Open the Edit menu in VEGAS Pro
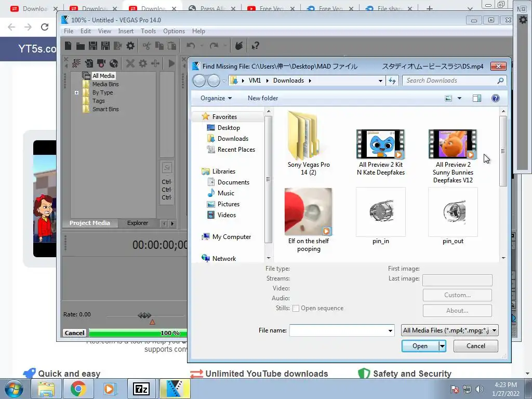Image resolution: width=532 pixels, height=399 pixels. coord(86,31)
